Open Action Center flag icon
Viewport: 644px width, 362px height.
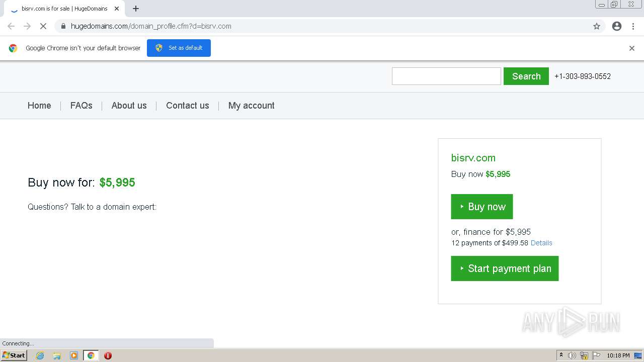tap(596, 355)
